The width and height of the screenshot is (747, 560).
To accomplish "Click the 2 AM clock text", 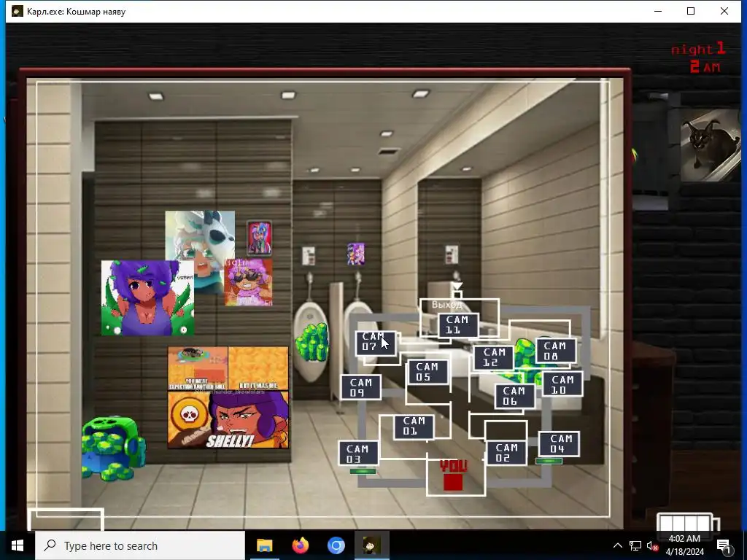I will point(705,67).
